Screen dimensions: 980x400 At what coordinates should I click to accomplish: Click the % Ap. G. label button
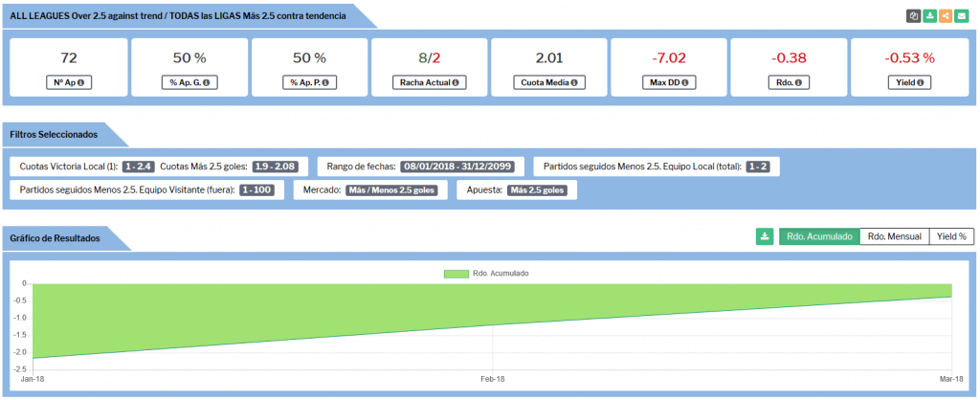[189, 82]
